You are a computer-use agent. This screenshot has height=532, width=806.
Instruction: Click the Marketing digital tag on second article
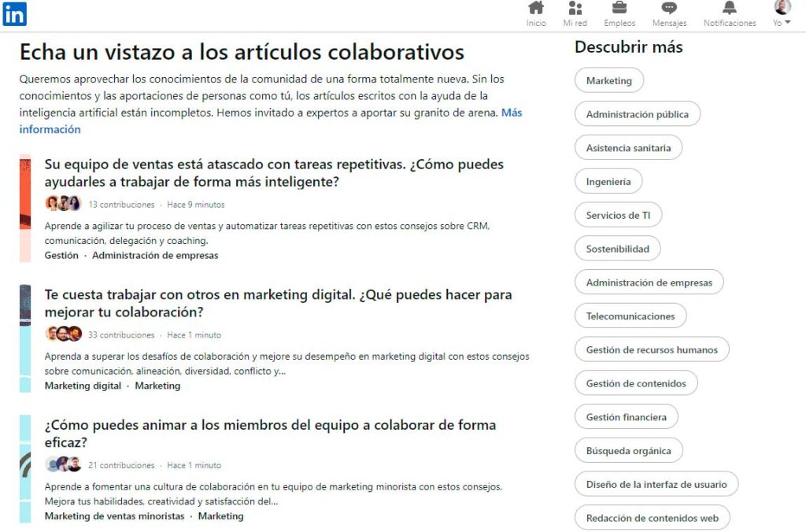click(x=83, y=386)
